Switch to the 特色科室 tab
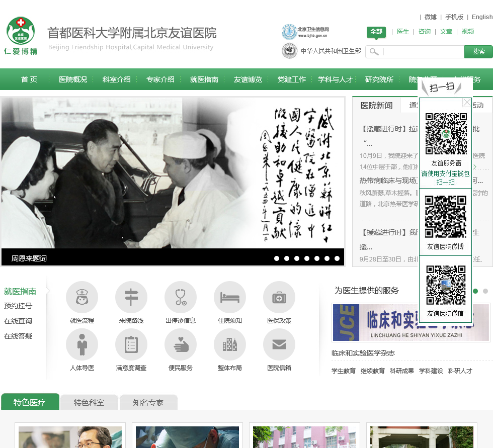 click(89, 402)
